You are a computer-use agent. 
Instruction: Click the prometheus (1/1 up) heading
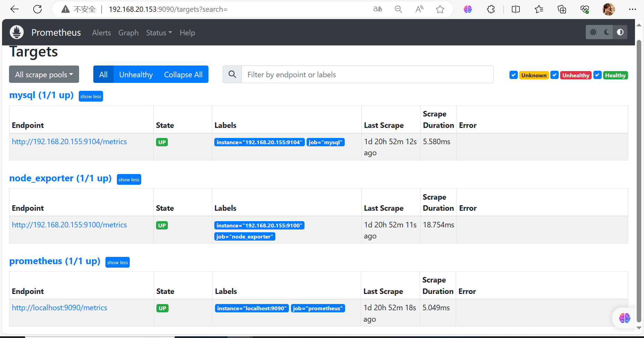click(x=55, y=261)
